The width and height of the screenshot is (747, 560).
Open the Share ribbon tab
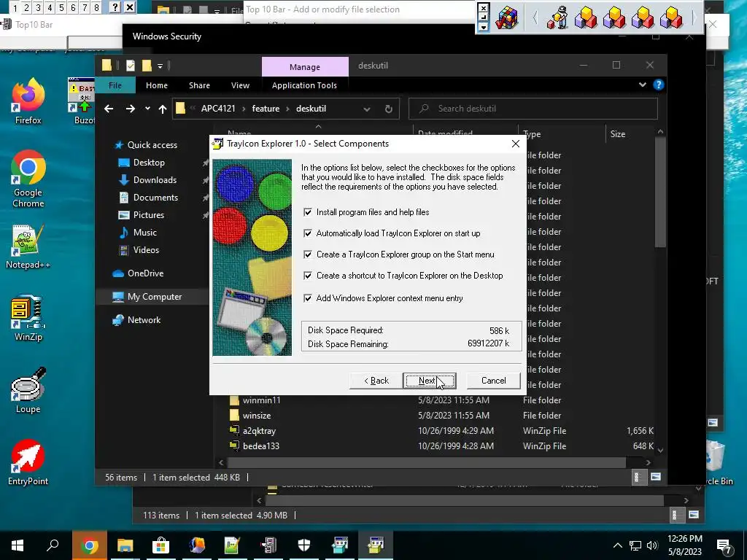[x=199, y=85]
